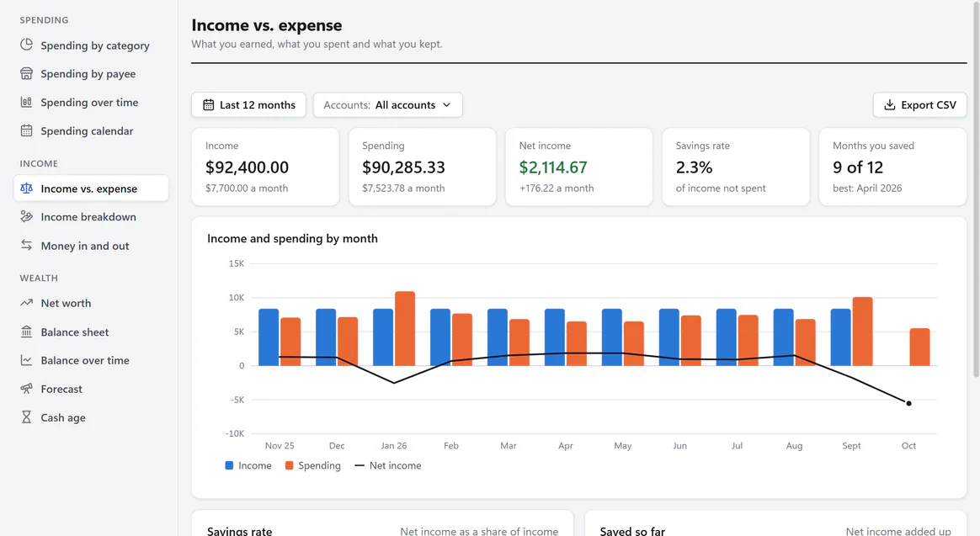
Task: Click the orange October spending bar
Action: 919,347
